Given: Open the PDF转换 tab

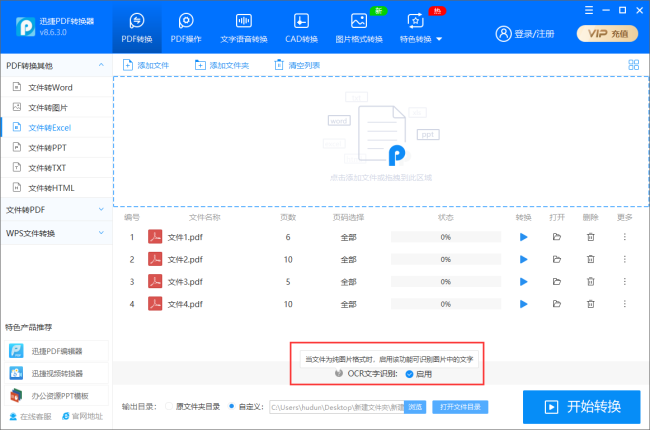Looking at the screenshot, I should pyautogui.click(x=137, y=28).
